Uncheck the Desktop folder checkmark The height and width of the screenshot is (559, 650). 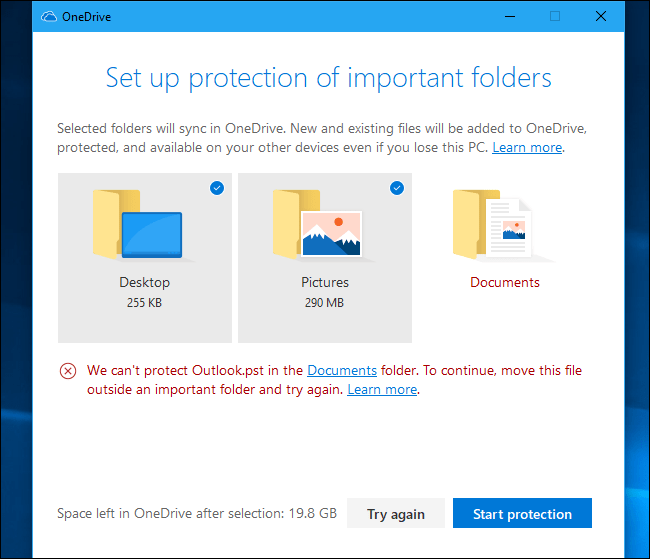[217, 188]
